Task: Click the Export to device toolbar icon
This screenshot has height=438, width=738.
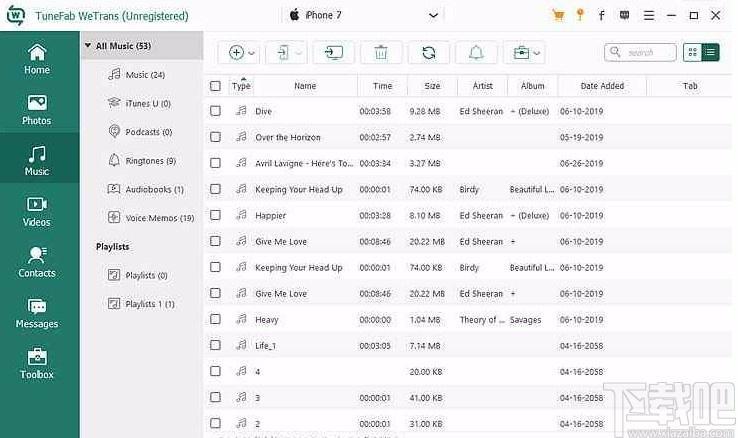Action: pos(283,53)
